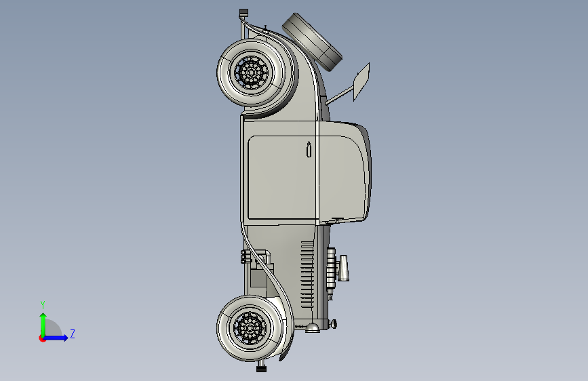Select the headlight dome at the car's front
588x381 pixels.
313,327
